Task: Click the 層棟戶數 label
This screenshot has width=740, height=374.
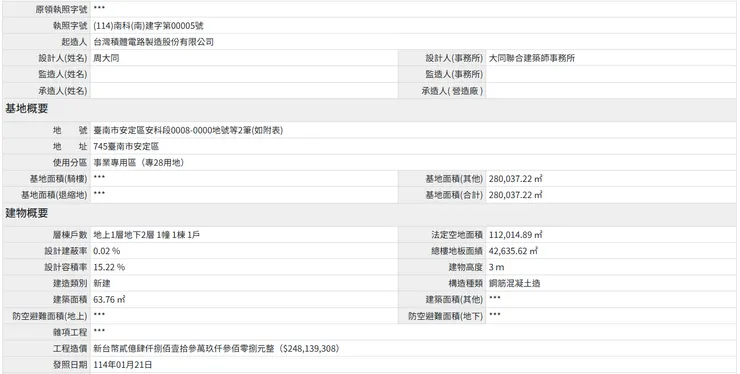Action: pos(70,235)
